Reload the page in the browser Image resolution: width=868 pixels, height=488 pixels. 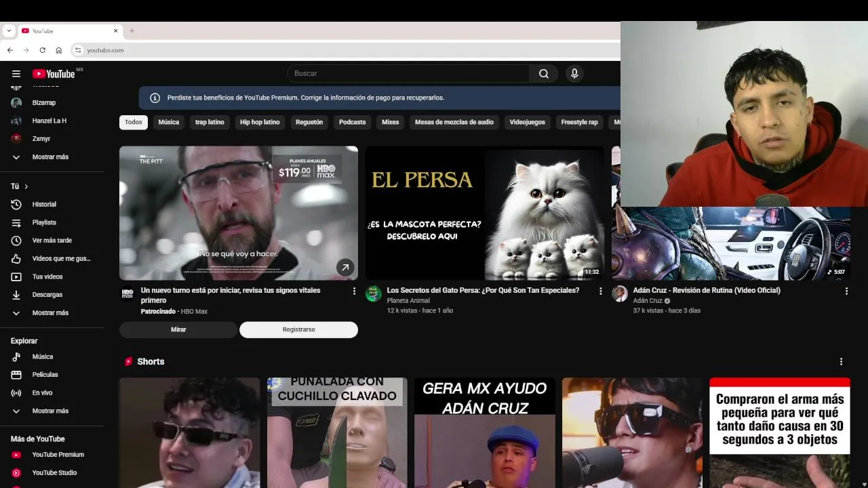pyautogui.click(x=42, y=50)
